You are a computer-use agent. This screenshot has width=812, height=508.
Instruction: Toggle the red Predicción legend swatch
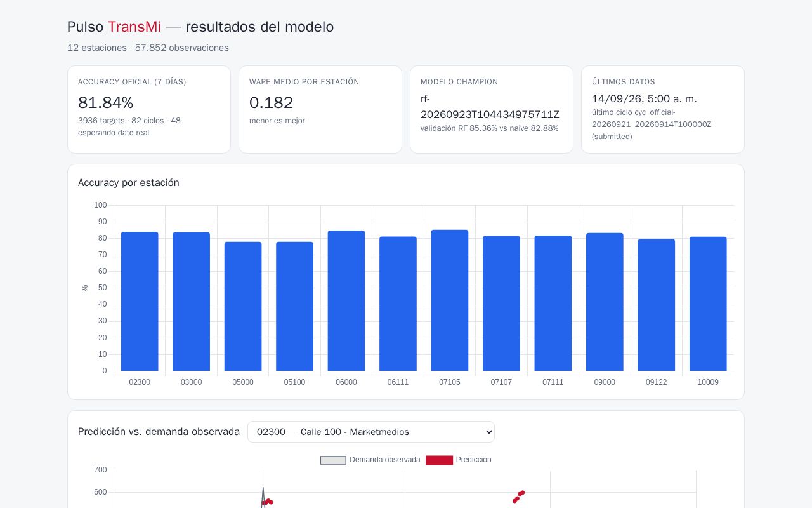439,460
